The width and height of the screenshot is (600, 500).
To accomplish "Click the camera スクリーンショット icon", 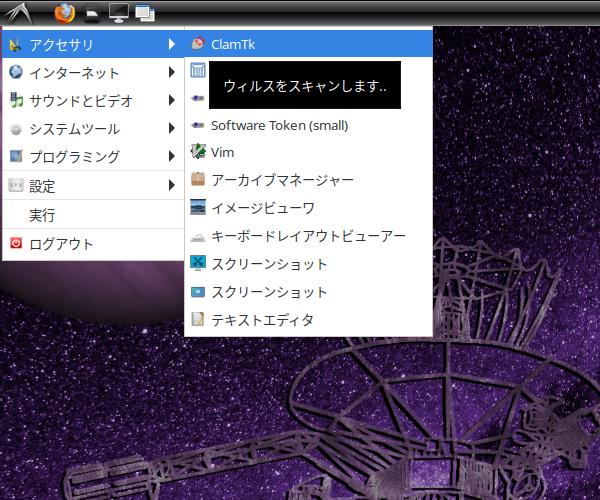I will tap(198, 292).
